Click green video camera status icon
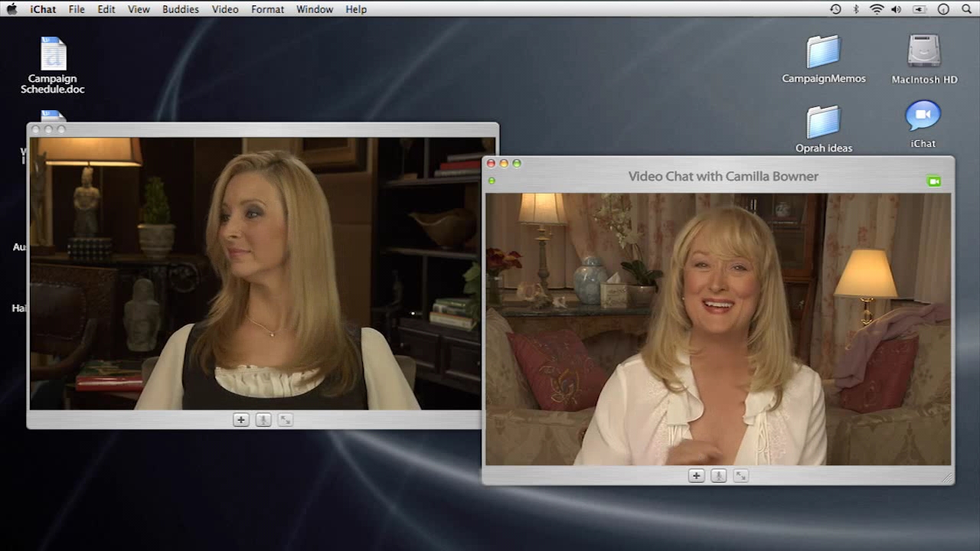This screenshot has height=551, width=980. point(933,181)
